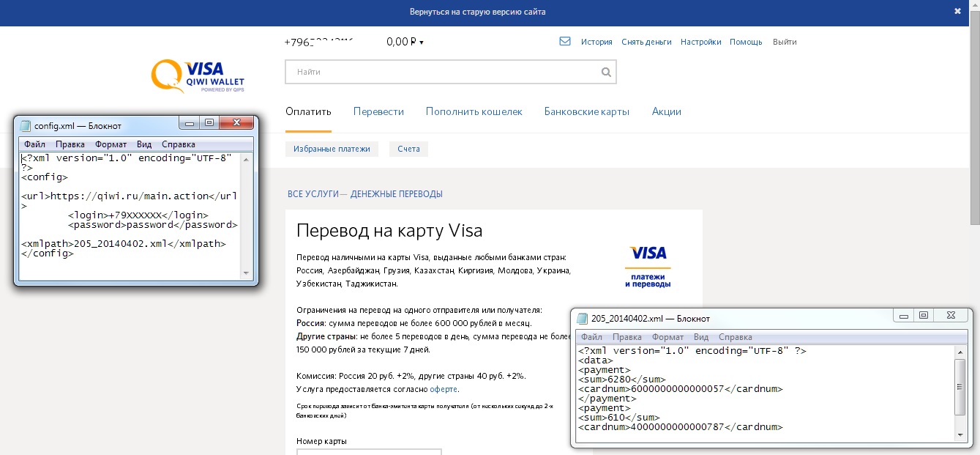Click the QIWI Wallet Visa logo
980x455 pixels.
pyautogui.click(x=198, y=77)
